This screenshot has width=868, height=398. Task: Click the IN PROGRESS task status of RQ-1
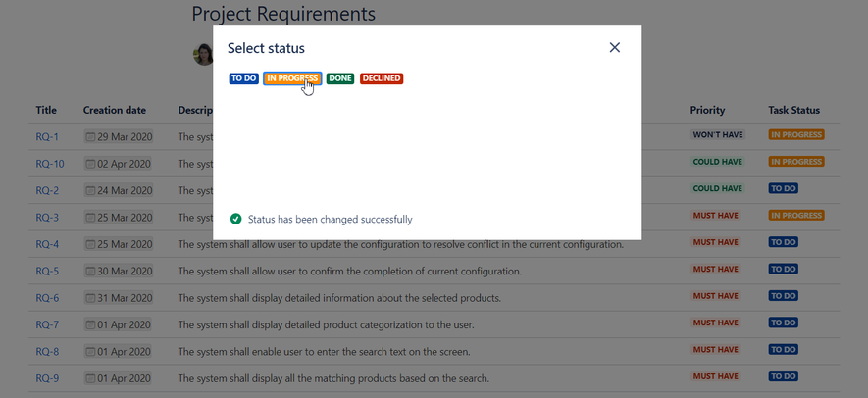pyautogui.click(x=796, y=134)
